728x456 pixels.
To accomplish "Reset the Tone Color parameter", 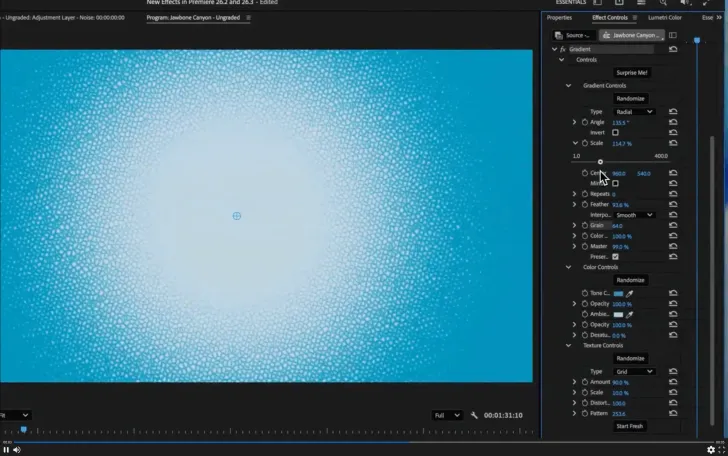I will pos(673,293).
